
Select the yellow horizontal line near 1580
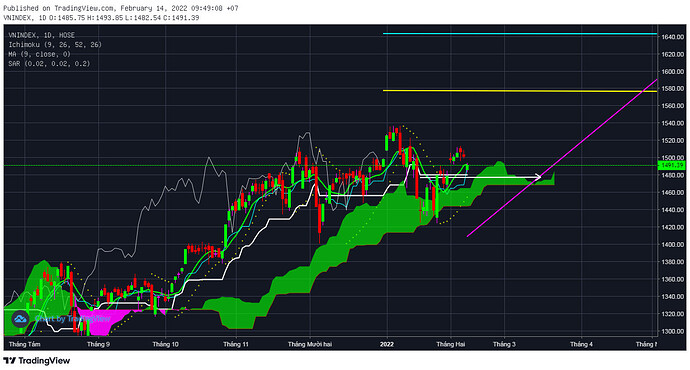[520, 91]
